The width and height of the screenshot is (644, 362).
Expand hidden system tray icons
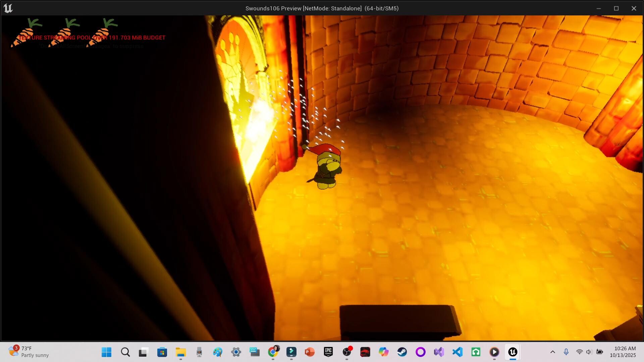coord(553,352)
